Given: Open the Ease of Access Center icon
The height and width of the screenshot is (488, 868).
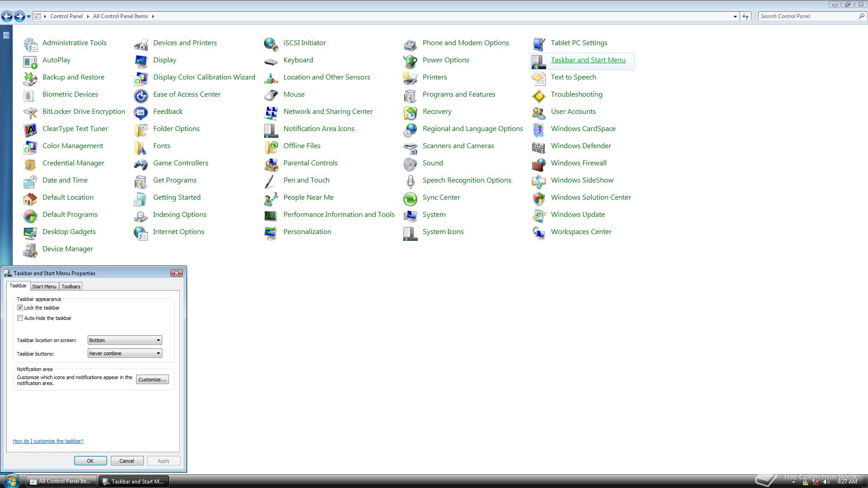Looking at the screenshot, I should 141,95.
